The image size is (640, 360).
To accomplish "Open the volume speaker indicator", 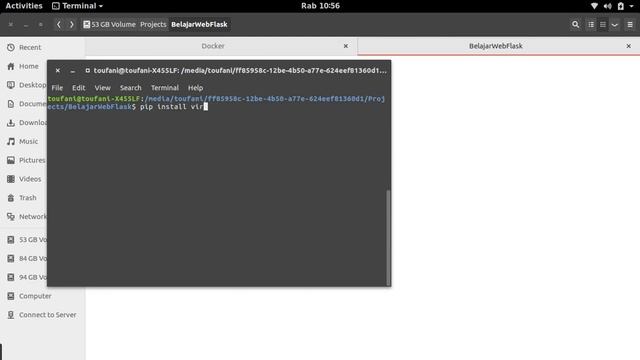I will (607, 6).
